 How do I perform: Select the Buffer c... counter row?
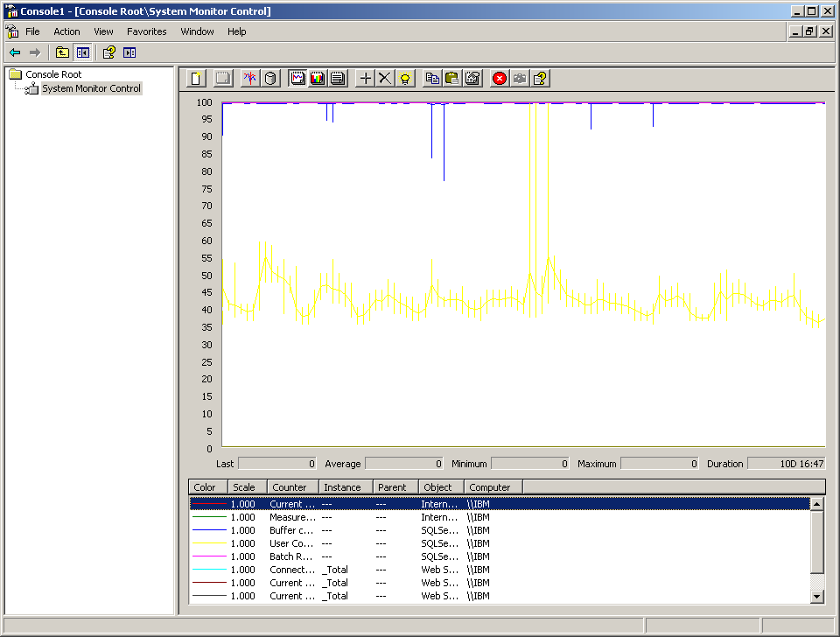(x=500, y=530)
